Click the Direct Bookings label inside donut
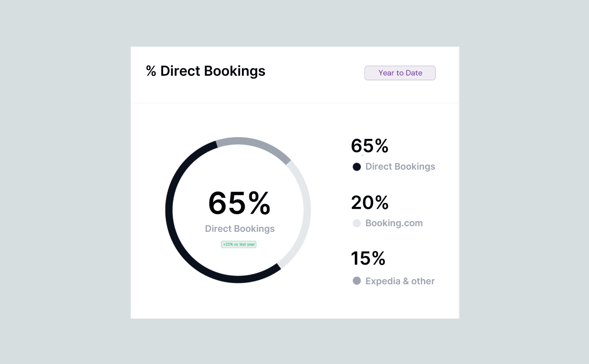This screenshot has width=589, height=364. [240, 229]
